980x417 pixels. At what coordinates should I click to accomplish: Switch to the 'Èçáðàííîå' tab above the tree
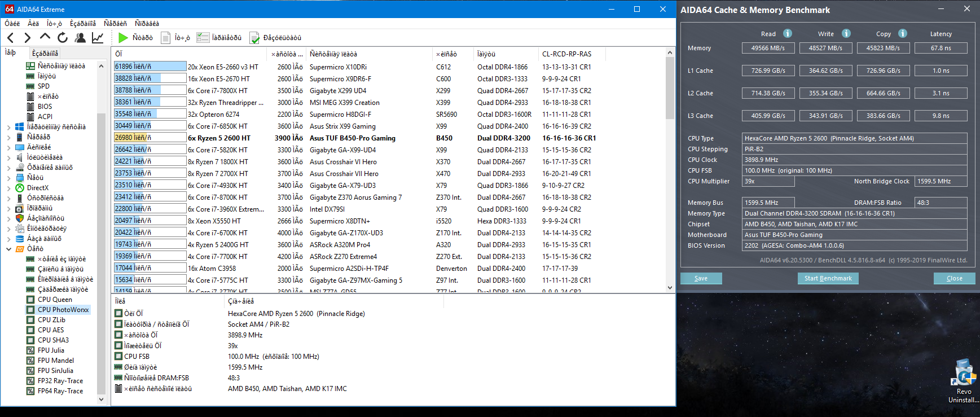(x=45, y=53)
